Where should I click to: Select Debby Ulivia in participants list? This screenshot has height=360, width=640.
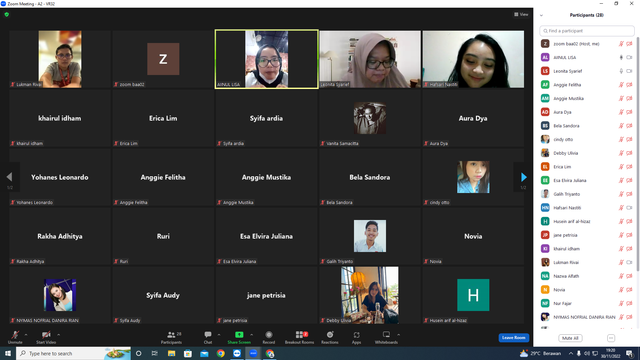587,153
